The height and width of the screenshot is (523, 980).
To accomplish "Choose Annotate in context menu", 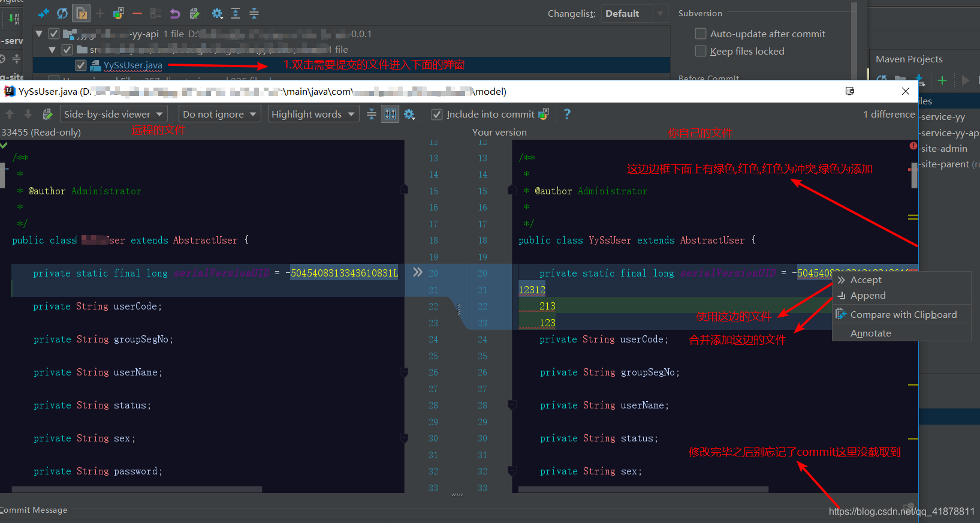I will (901, 333).
